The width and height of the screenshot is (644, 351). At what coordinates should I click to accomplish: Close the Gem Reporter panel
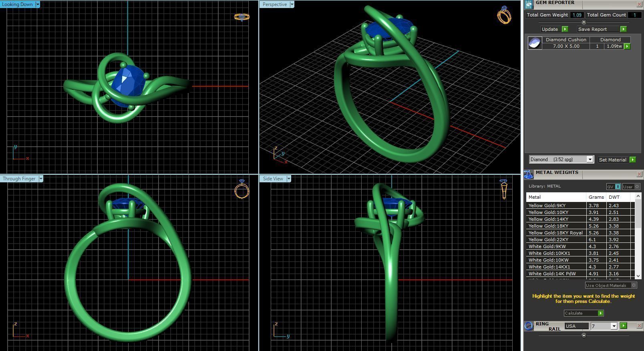pos(639,4)
